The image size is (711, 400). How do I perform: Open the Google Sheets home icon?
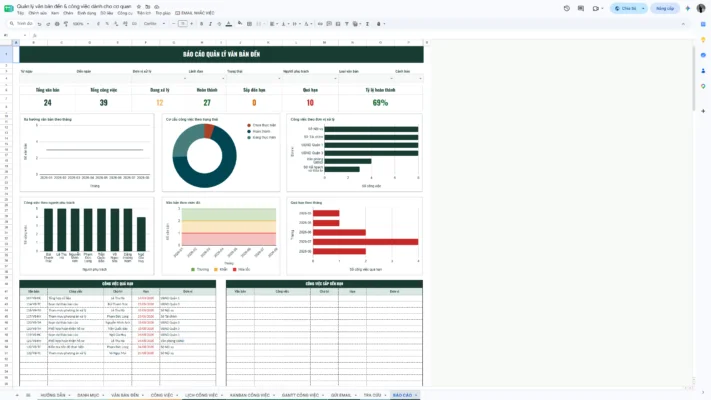[x=9, y=9]
